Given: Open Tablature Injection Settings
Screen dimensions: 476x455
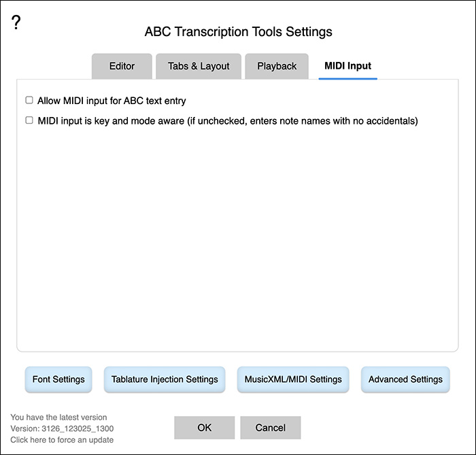Looking at the screenshot, I should tap(165, 380).
